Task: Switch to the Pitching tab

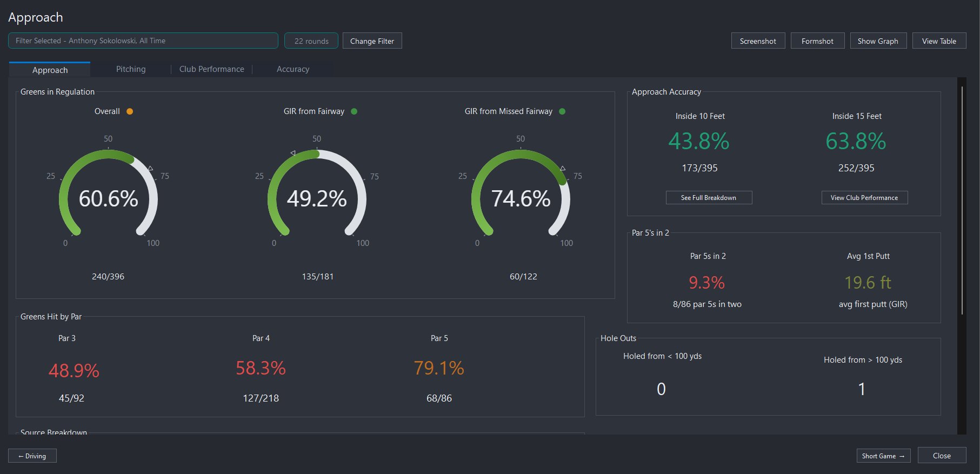Action: 131,69
